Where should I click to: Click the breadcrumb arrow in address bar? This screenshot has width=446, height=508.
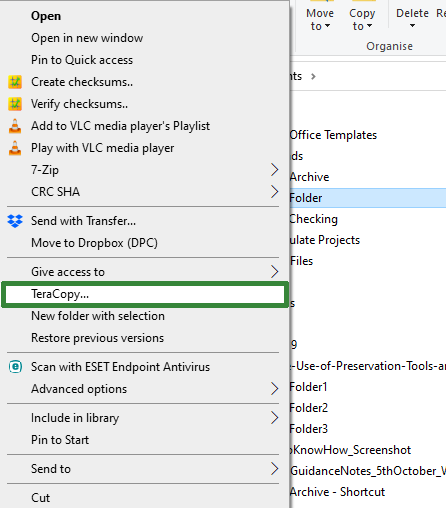point(313,76)
